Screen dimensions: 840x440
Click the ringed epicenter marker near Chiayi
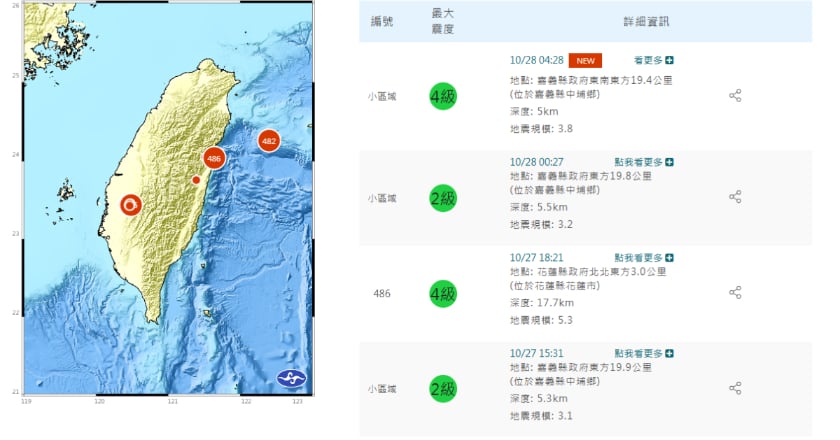pyautogui.click(x=131, y=205)
